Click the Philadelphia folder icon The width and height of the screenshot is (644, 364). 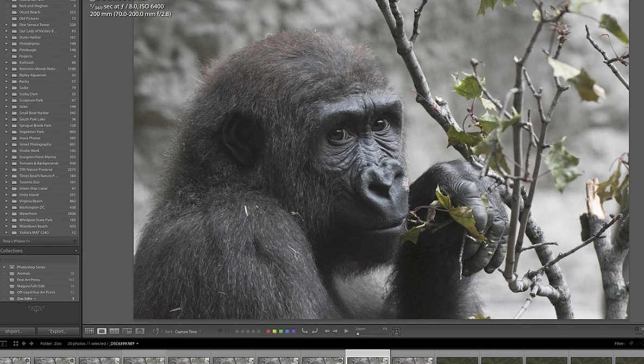click(14, 43)
